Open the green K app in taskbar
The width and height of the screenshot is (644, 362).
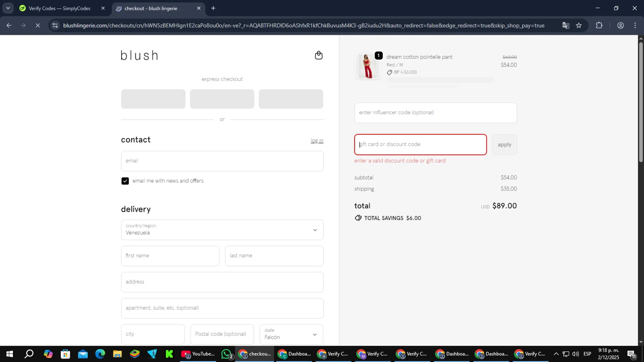(169, 354)
